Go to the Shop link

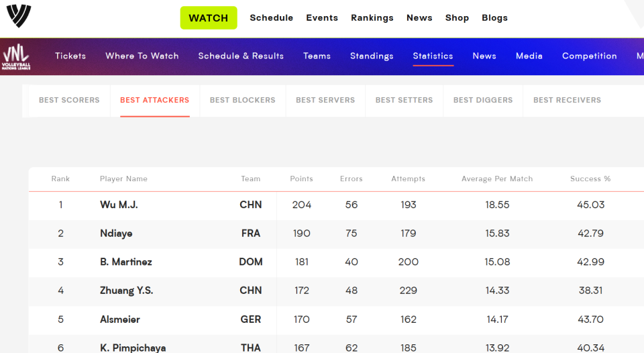(457, 17)
